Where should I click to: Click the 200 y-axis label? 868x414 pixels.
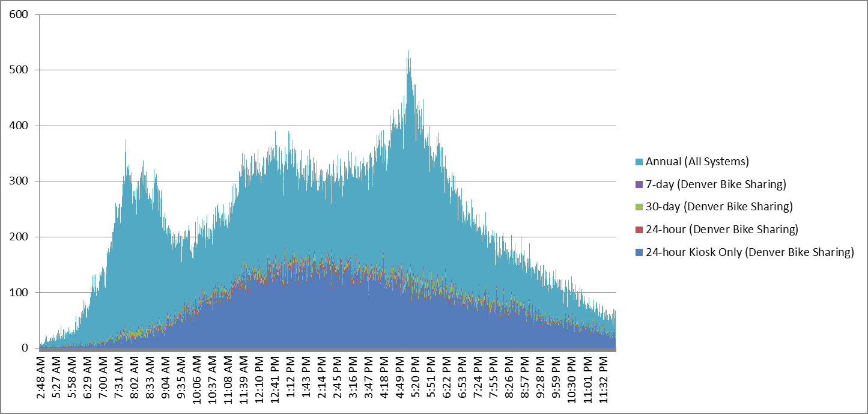click(19, 237)
